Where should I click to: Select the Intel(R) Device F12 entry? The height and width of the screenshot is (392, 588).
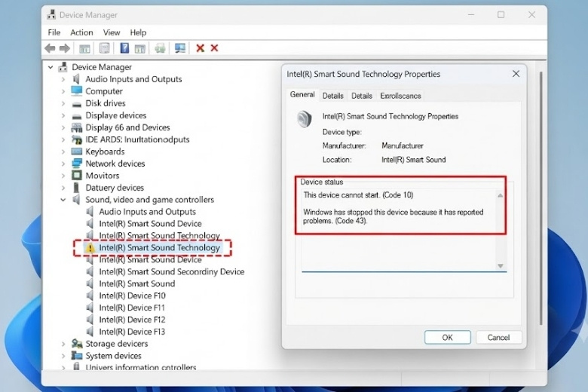point(132,320)
